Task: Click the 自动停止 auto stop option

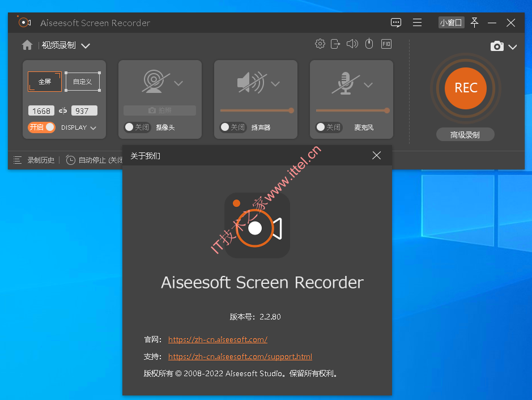Action: pyautogui.click(x=94, y=160)
